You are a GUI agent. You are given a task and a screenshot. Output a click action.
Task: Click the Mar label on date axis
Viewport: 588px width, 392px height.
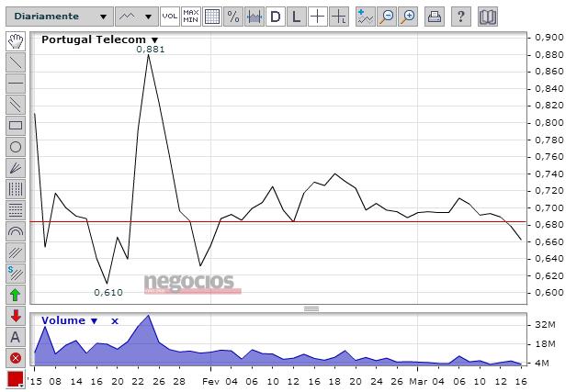(x=418, y=382)
